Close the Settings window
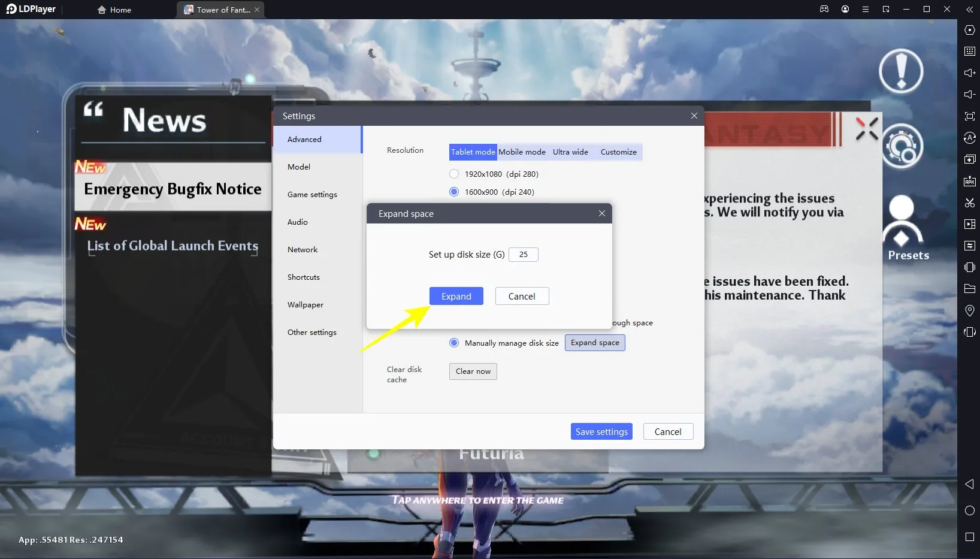Viewport: 980px width, 559px height. (694, 116)
